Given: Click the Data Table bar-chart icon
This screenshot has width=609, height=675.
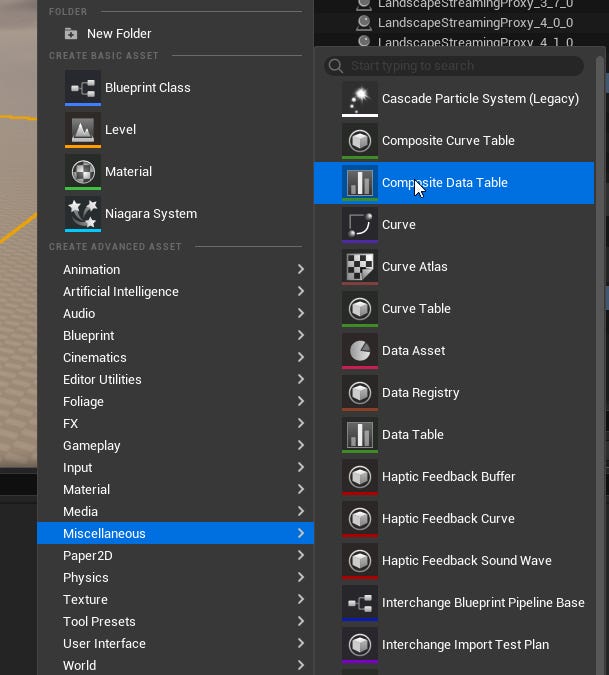Looking at the screenshot, I should [360, 435].
